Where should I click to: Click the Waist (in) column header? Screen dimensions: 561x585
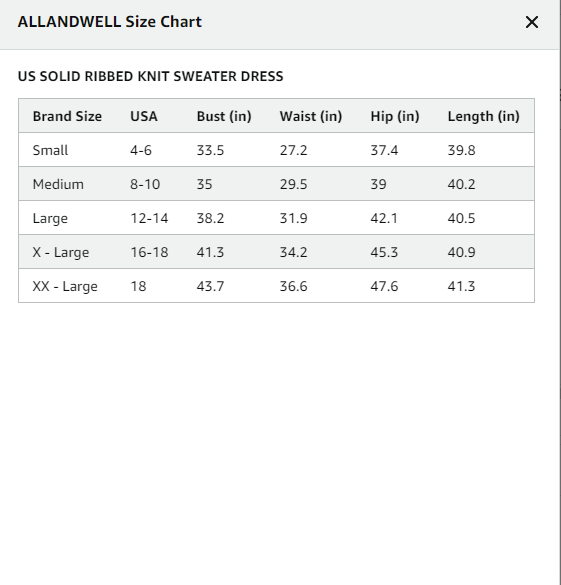click(x=311, y=116)
